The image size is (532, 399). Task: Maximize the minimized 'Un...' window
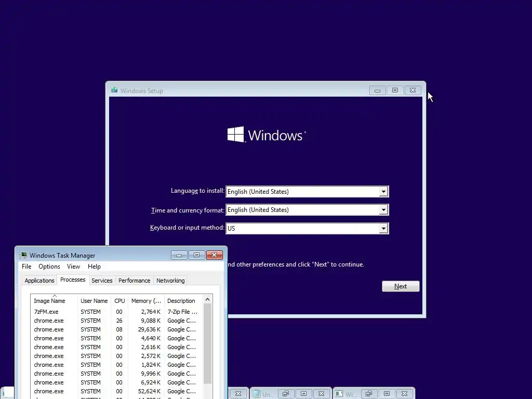point(303,394)
